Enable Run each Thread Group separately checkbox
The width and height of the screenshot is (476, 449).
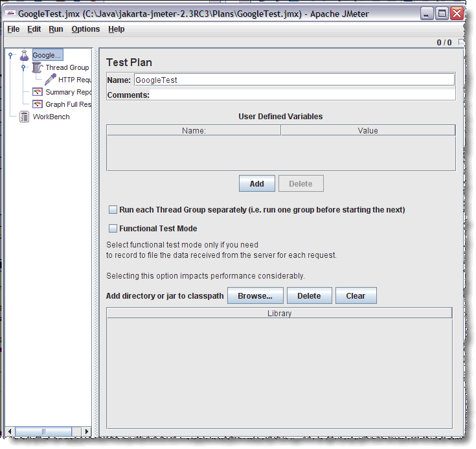pos(113,210)
